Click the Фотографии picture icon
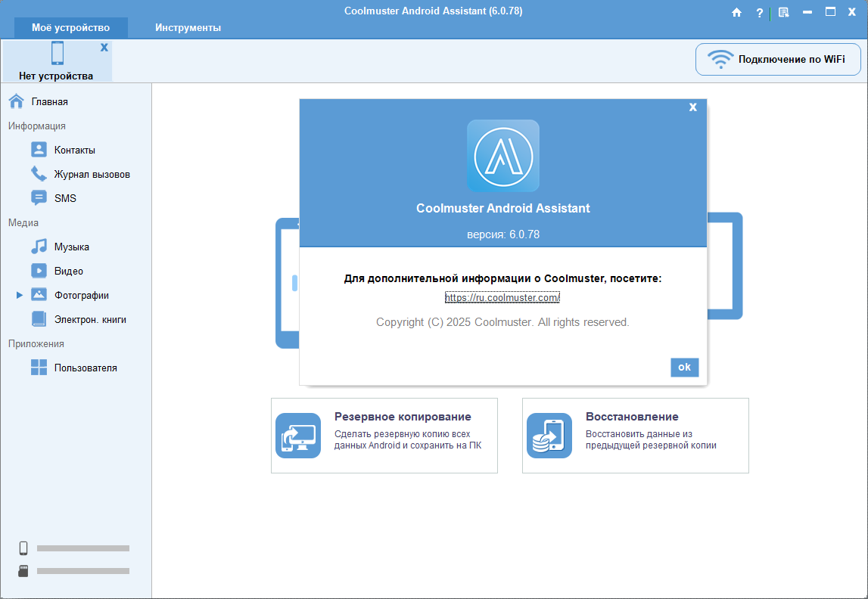 tap(39, 295)
